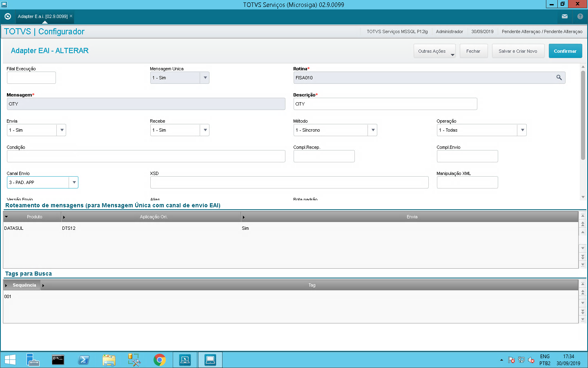Open Server Manager from taskbar
Screen dimensions: 588x368
(x=33, y=360)
